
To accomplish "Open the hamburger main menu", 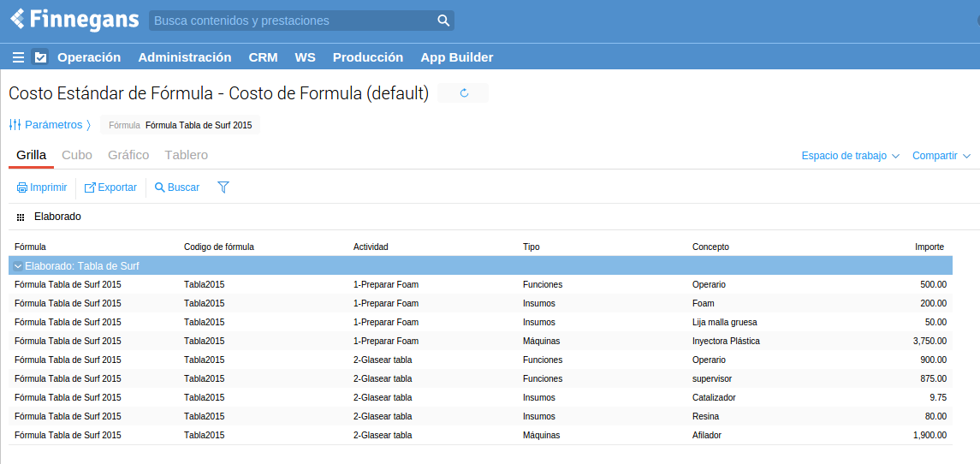I will pyautogui.click(x=18, y=57).
